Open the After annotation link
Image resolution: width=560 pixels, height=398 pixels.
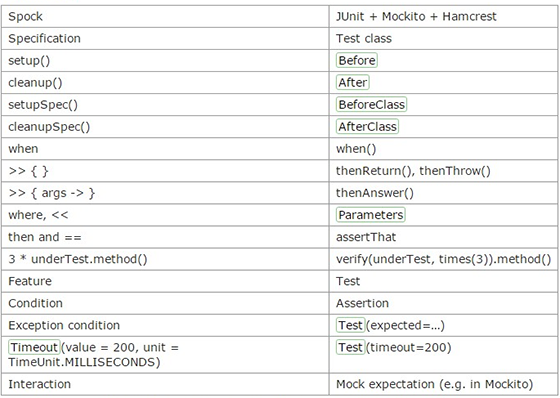[352, 83]
